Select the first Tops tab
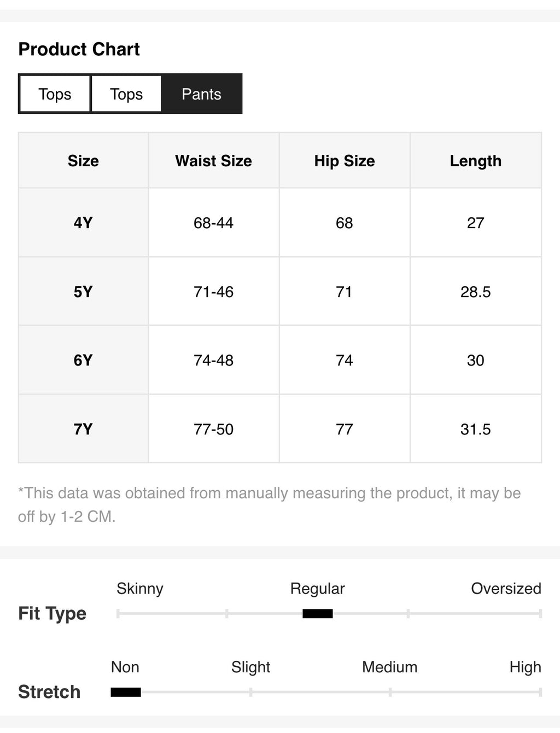The image size is (560, 733). pos(55,94)
